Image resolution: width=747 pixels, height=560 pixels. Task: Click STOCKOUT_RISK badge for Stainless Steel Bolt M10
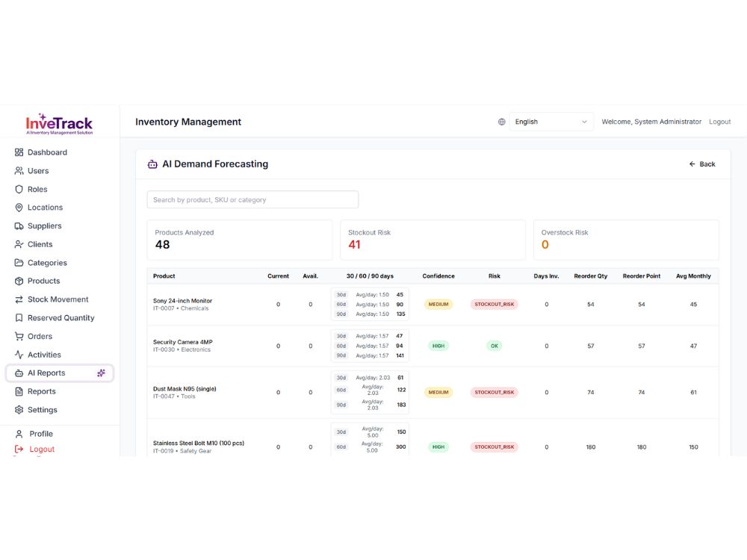(494, 447)
